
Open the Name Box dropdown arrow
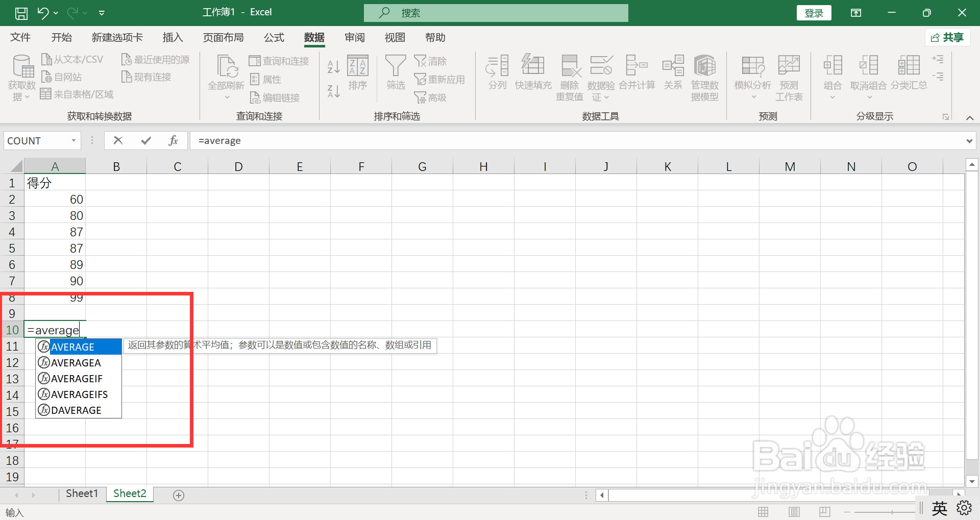73,140
